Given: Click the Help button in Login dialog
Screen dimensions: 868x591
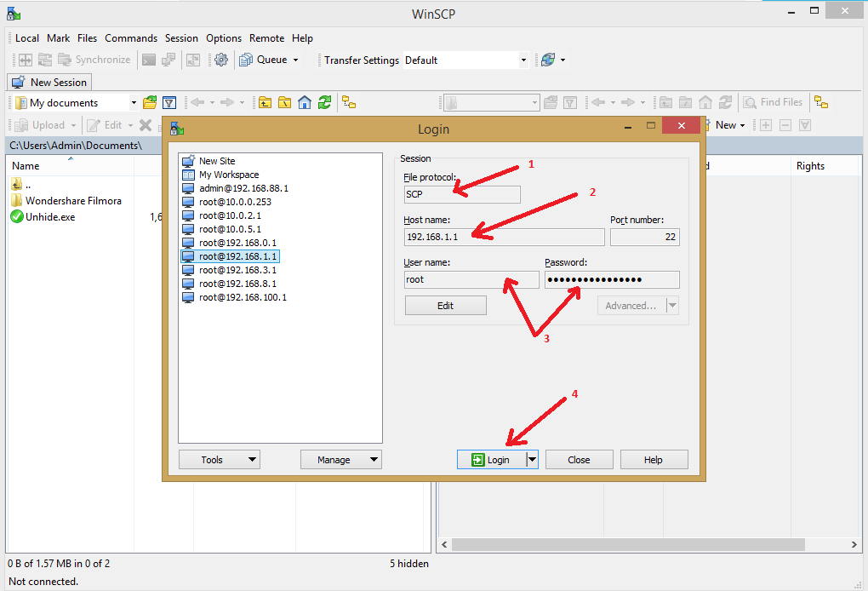Looking at the screenshot, I should tap(654, 459).
